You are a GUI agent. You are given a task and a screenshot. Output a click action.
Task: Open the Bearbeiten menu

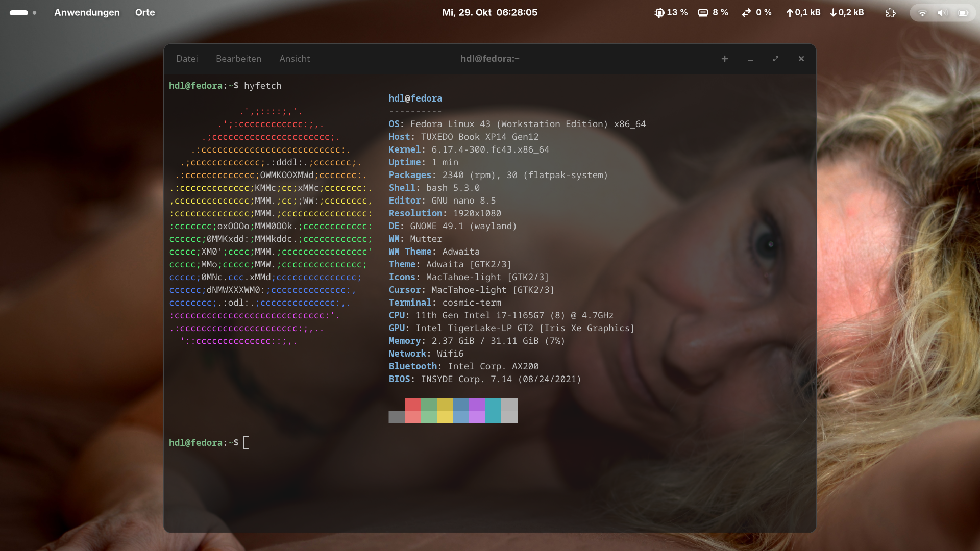tap(238, 59)
